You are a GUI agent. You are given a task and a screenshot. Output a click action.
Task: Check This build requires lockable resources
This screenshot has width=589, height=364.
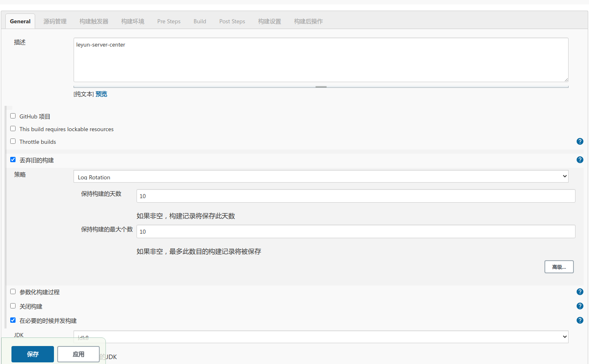[x=13, y=129]
